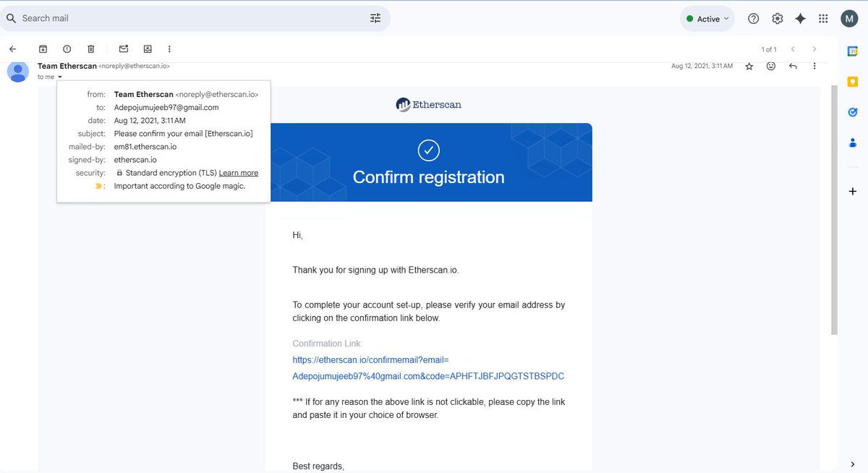The image size is (868, 473).
Task: Go back to inbox arrow
Action: click(x=12, y=49)
